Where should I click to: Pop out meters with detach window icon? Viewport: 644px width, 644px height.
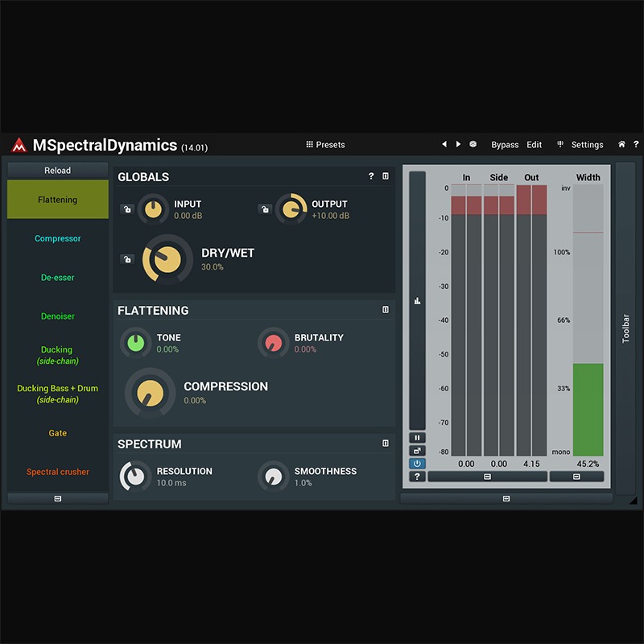417,451
